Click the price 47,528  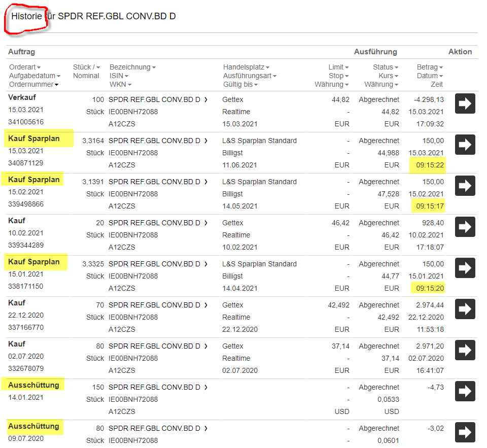pos(388,194)
